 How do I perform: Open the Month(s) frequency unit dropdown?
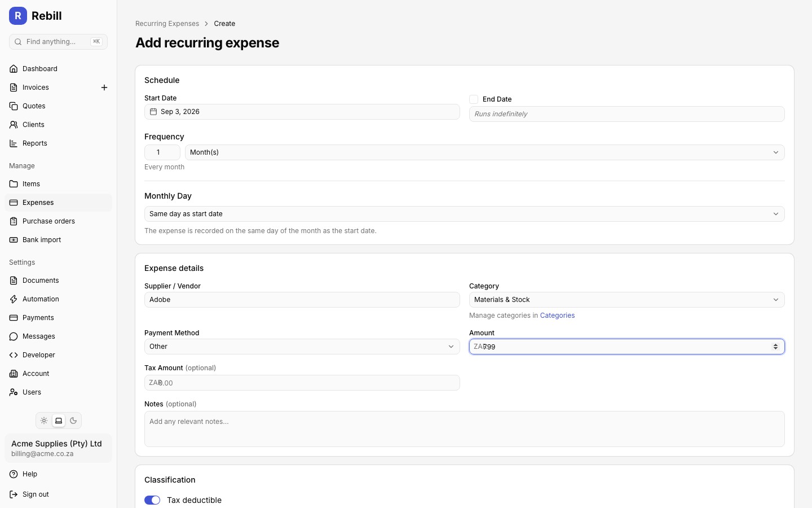coord(485,152)
